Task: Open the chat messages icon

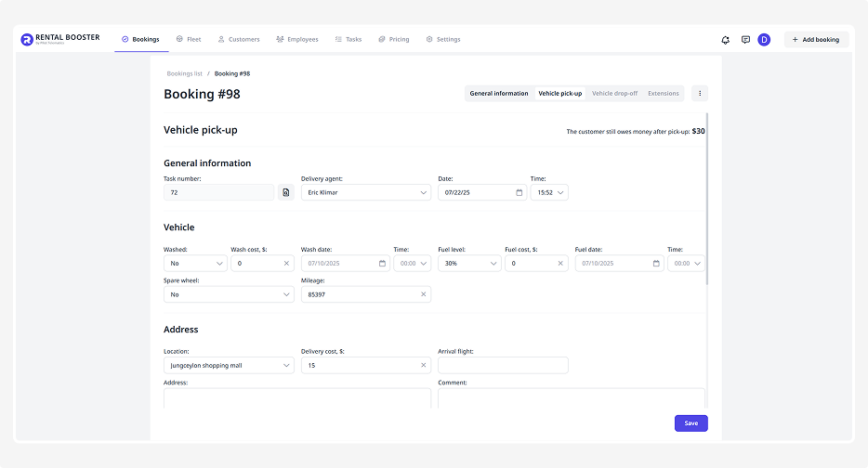Action: [x=745, y=40]
